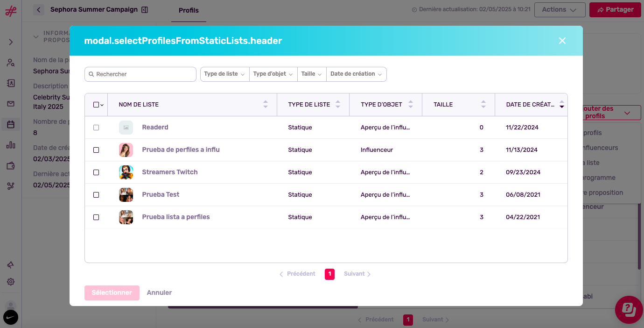
Task: Click the user avatar in sidebar
Action: point(11,306)
